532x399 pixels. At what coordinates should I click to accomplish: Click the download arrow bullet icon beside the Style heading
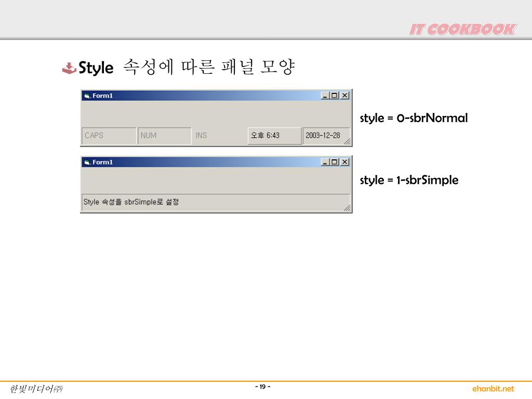click(x=69, y=68)
